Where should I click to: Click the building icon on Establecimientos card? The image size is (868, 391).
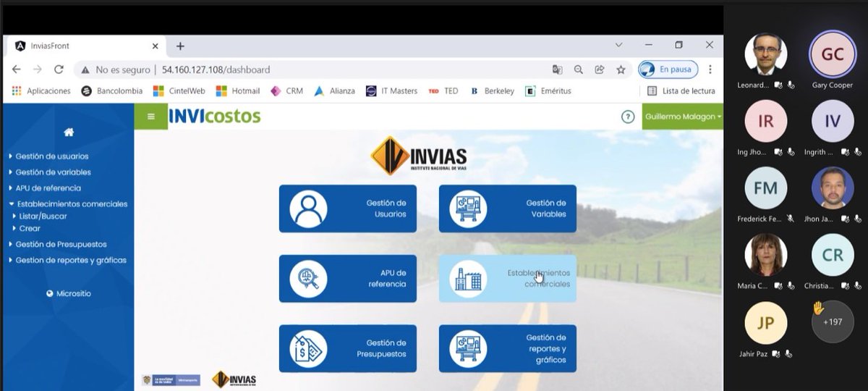pyautogui.click(x=468, y=279)
